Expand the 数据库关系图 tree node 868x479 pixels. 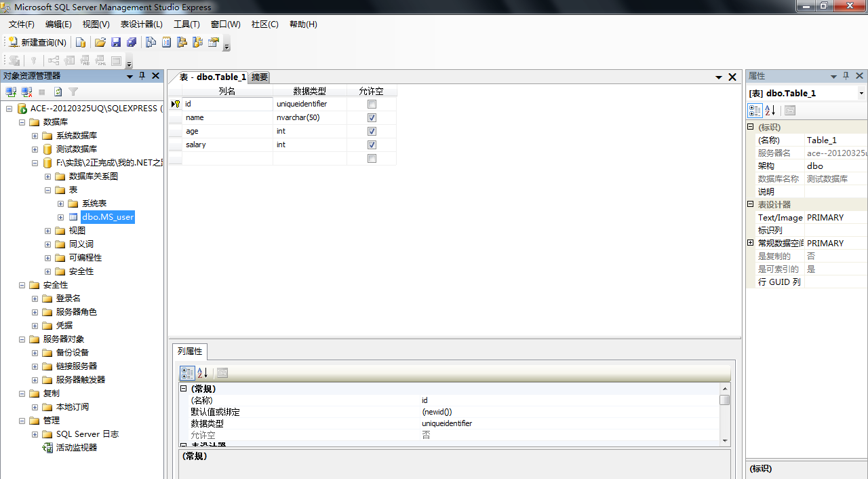(x=47, y=176)
